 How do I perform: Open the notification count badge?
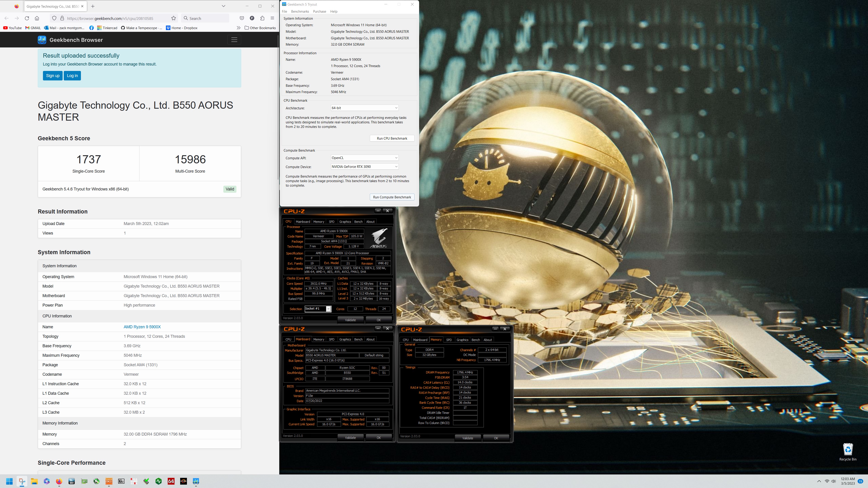click(x=860, y=481)
